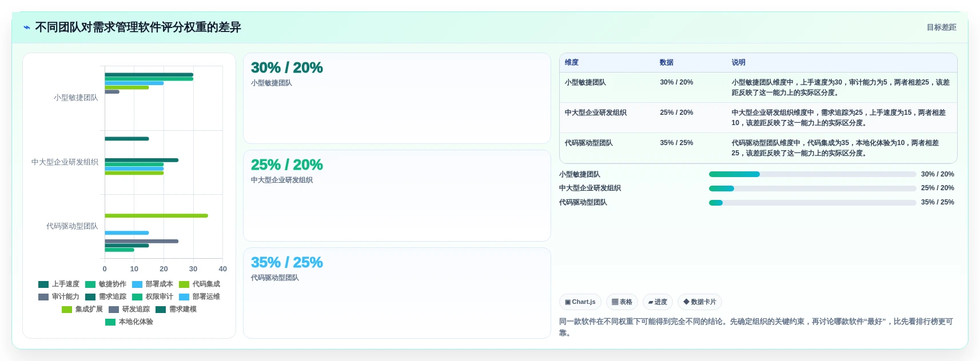The height and width of the screenshot is (361, 980).
Task: Click the 中大型企业研发组织 chart axis label
Action: point(65,162)
